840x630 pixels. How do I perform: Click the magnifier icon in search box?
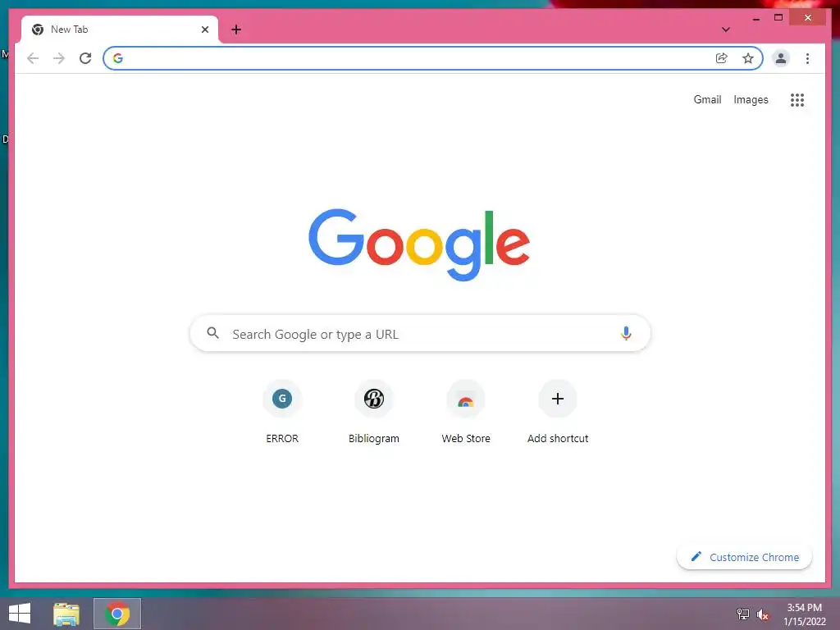coord(212,333)
